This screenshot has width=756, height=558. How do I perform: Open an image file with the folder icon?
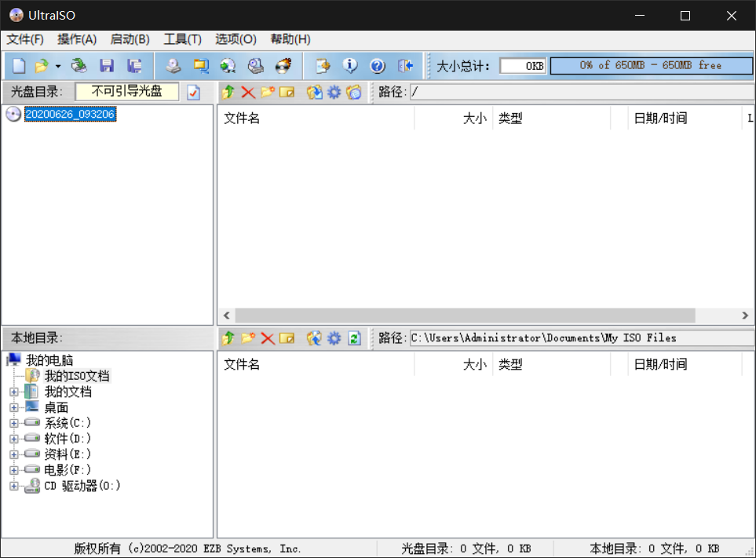pos(42,66)
